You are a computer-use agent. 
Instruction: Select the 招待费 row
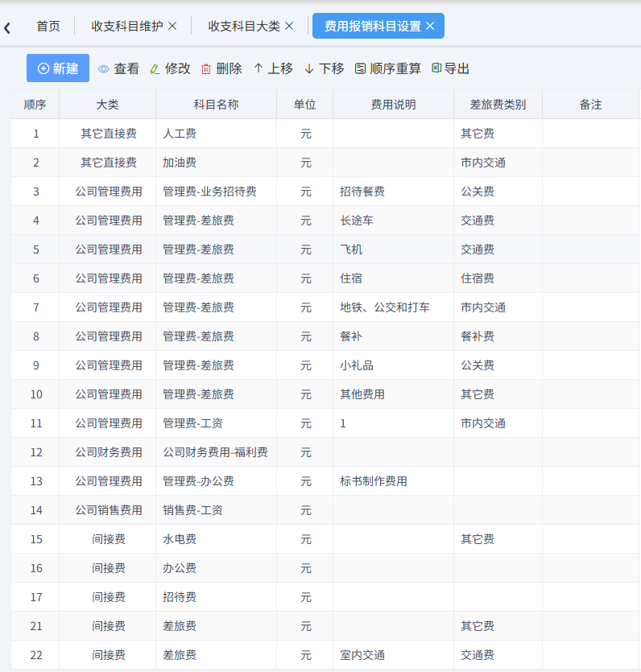point(325,597)
